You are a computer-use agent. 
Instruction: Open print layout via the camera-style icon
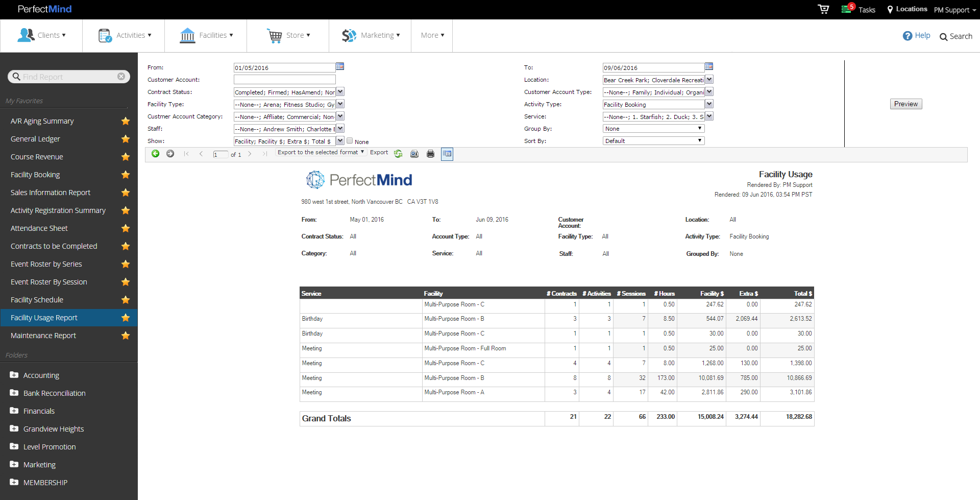[x=414, y=154]
